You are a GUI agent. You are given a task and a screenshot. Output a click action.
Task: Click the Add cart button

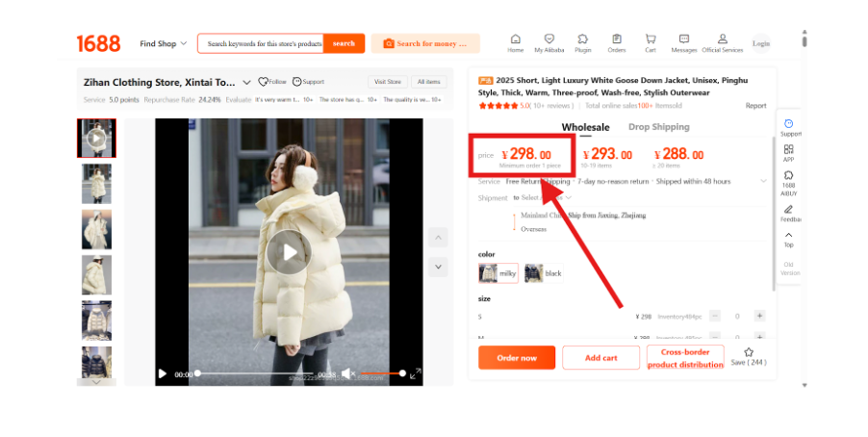[x=600, y=358]
